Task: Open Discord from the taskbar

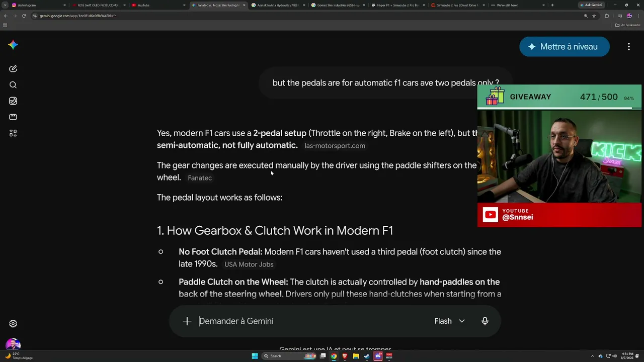Action: coord(378,356)
